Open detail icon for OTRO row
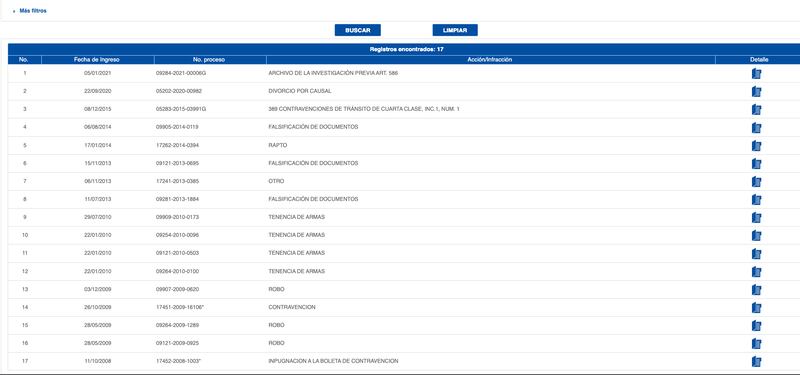 (x=756, y=182)
